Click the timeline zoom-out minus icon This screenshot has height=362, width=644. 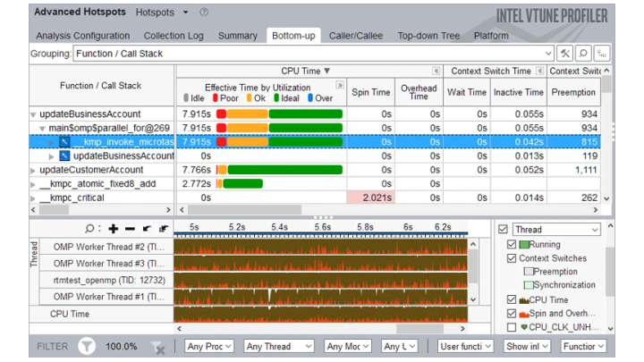coord(130,229)
